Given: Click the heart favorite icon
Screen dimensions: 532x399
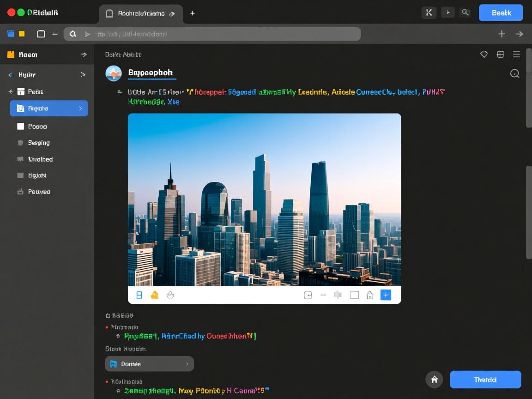Looking at the screenshot, I should point(484,54).
